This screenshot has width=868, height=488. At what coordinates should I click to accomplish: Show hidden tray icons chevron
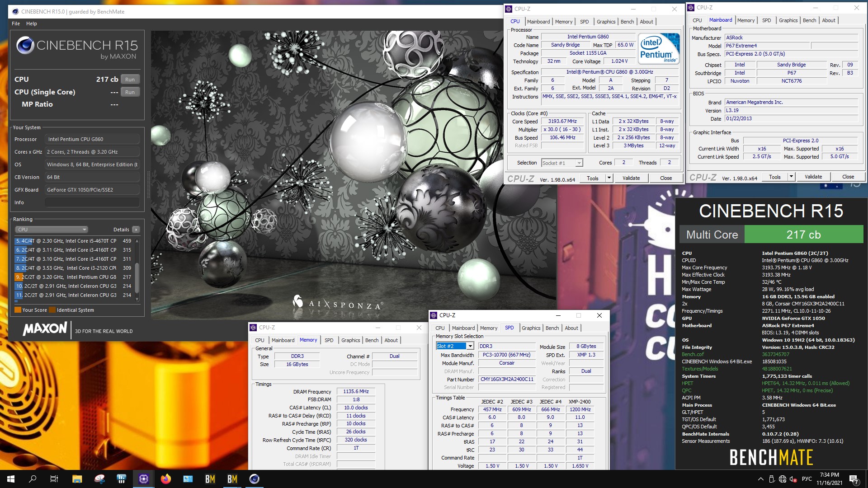(x=760, y=479)
